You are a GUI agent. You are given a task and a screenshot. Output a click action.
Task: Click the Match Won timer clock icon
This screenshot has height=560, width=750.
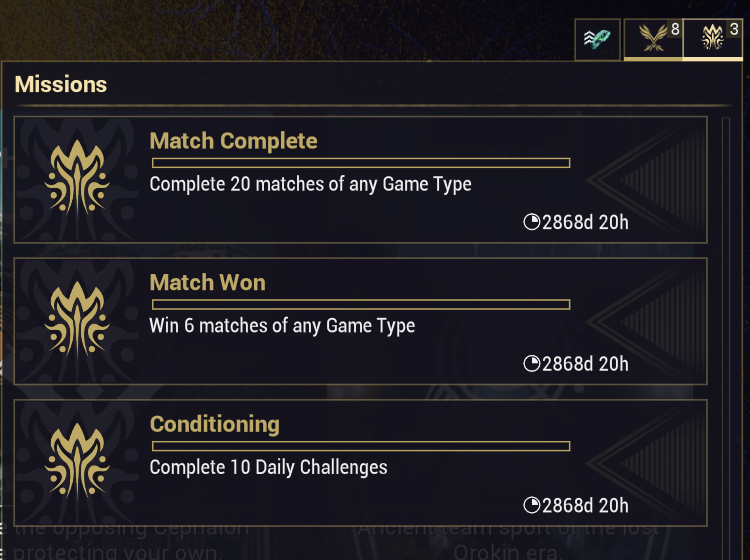click(x=532, y=364)
